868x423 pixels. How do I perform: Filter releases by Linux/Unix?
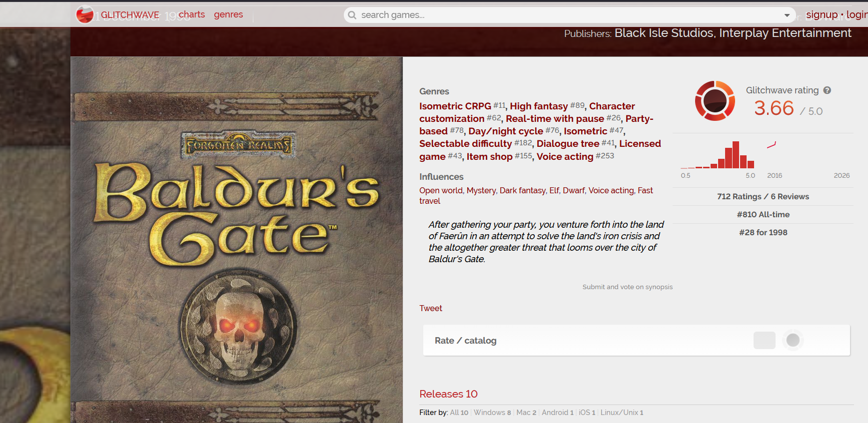tap(622, 413)
